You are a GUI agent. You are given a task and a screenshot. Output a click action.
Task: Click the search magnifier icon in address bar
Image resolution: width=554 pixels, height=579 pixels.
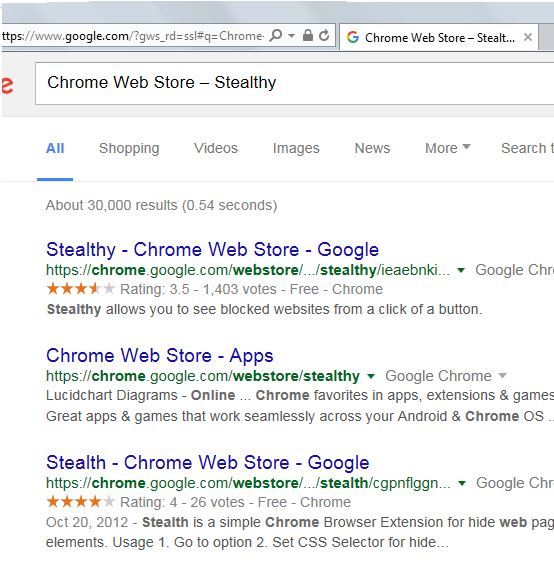[x=276, y=35]
